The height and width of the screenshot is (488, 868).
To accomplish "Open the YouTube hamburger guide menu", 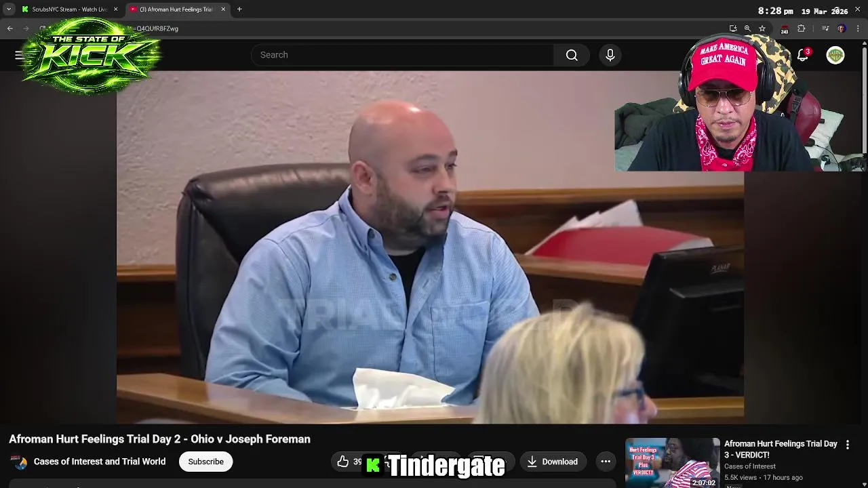I will click(x=18, y=55).
